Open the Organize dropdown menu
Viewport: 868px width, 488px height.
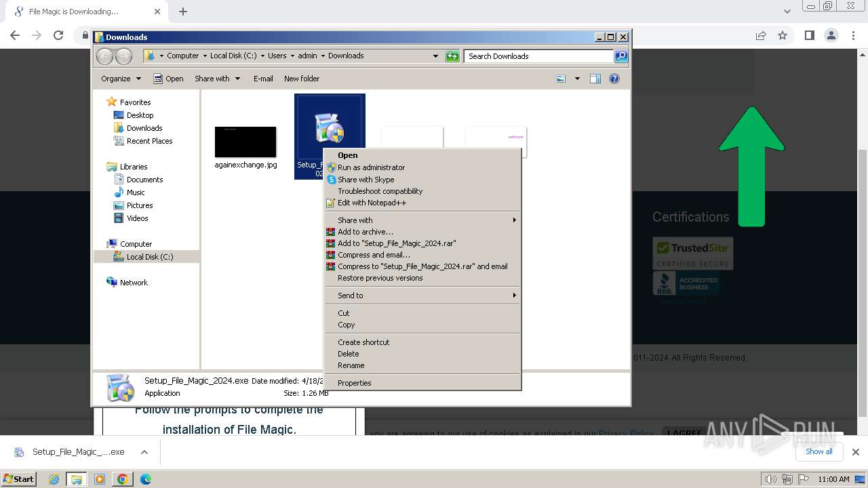pos(121,79)
